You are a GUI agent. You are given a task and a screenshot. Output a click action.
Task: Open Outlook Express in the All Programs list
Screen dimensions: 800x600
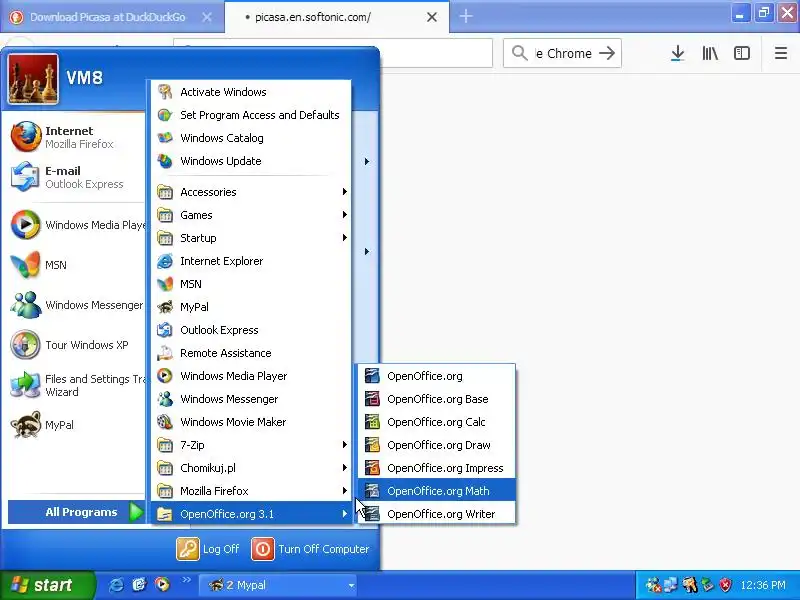pyautogui.click(x=251, y=330)
